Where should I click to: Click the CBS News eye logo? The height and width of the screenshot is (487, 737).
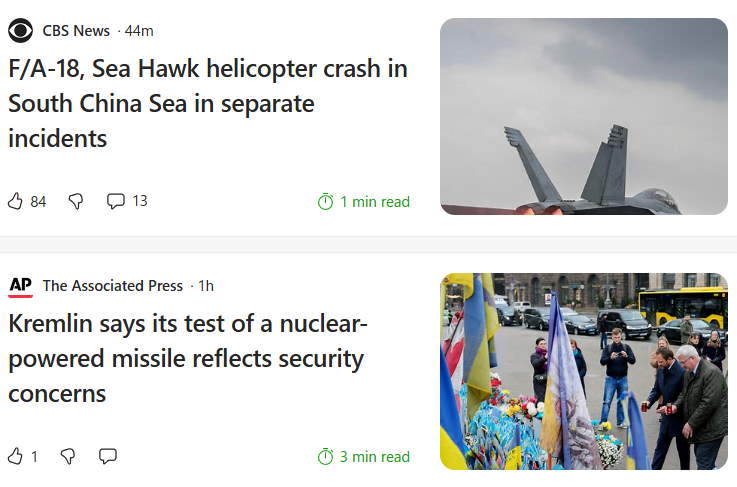pyautogui.click(x=20, y=31)
